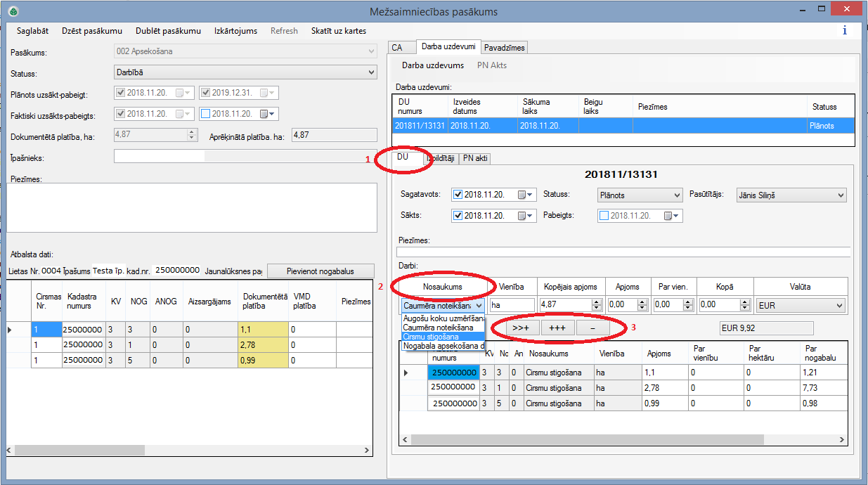Click the Pievienot nogabalus button

[x=320, y=271]
